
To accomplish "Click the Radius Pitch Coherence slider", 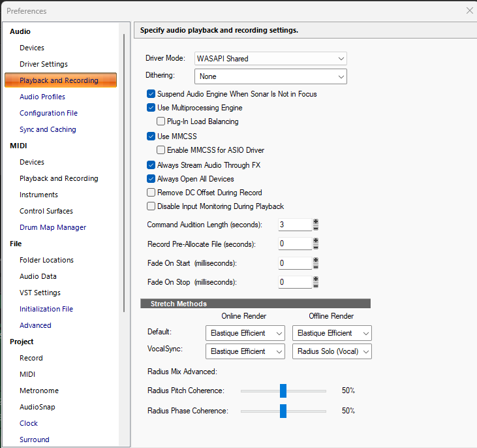I will [x=283, y=391].
